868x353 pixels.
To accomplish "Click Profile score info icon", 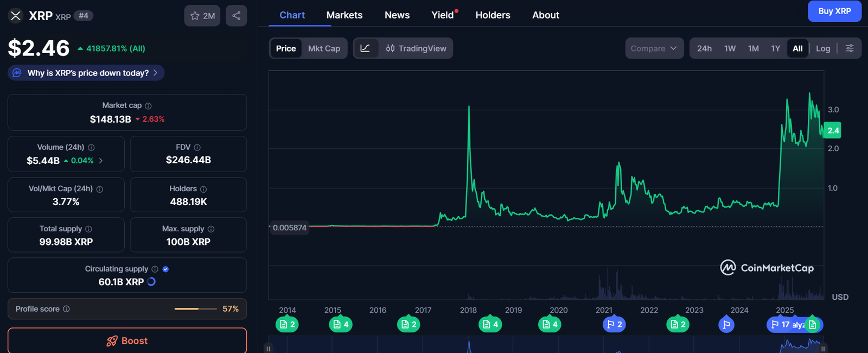I will tap(66, 309).
